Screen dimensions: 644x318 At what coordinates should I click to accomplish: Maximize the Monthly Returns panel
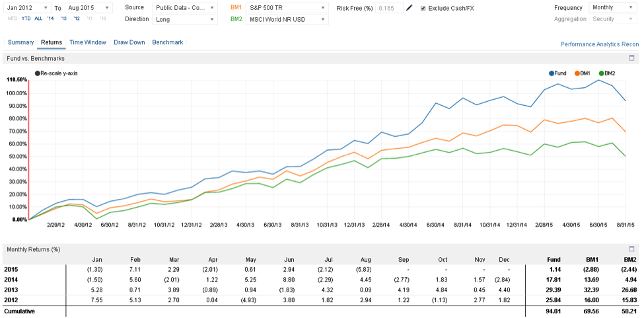(x=631, y=249)
